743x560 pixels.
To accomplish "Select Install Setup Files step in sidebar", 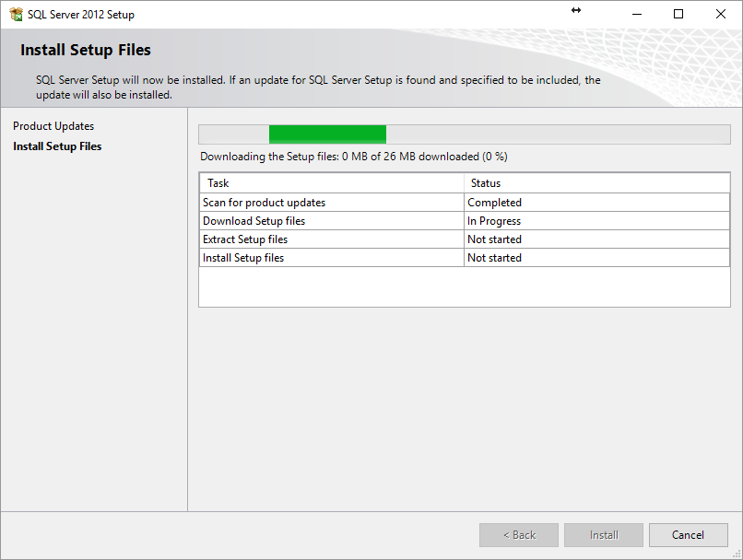I will [x=57, y=146].
